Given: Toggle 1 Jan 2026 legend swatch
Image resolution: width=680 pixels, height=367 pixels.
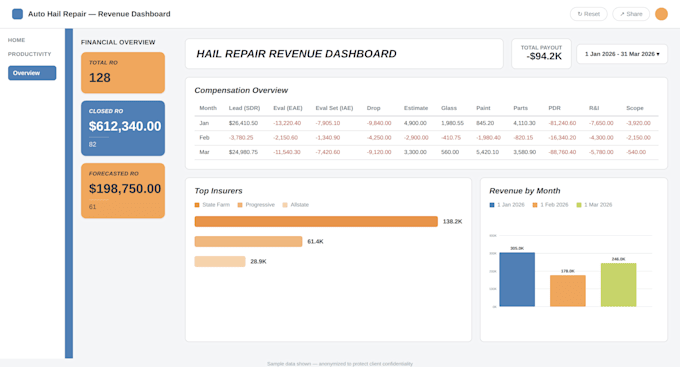Looking at the screenshot, I should [x=492, y=205].
